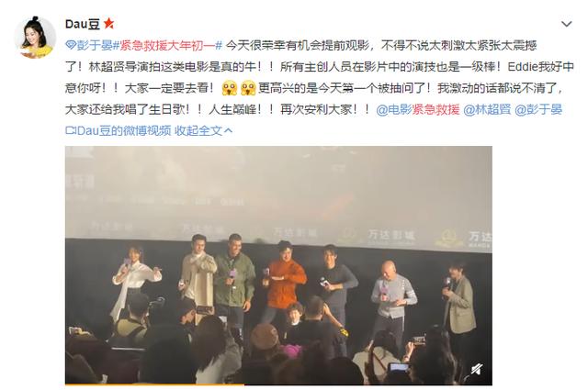
Task: Visit the @电影紧急救援 account mention
Action: [418, 109]
